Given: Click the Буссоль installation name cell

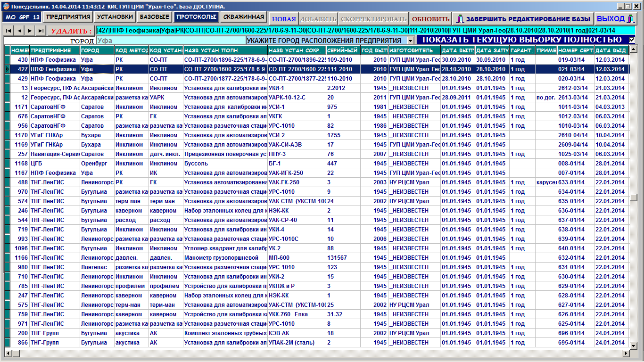Looking at the screenshot, I should (225, 164).
